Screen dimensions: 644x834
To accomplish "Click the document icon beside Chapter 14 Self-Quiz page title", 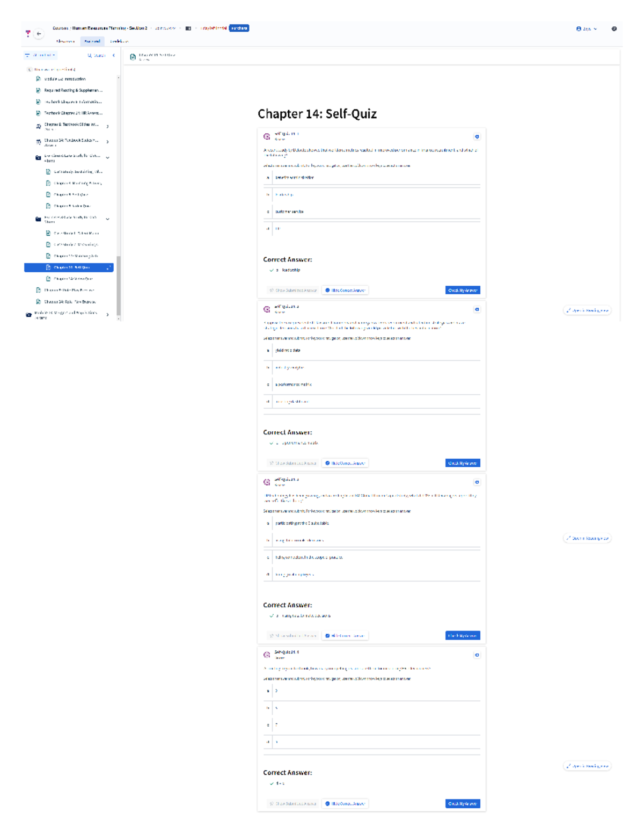I will click(x=133, y=57).
